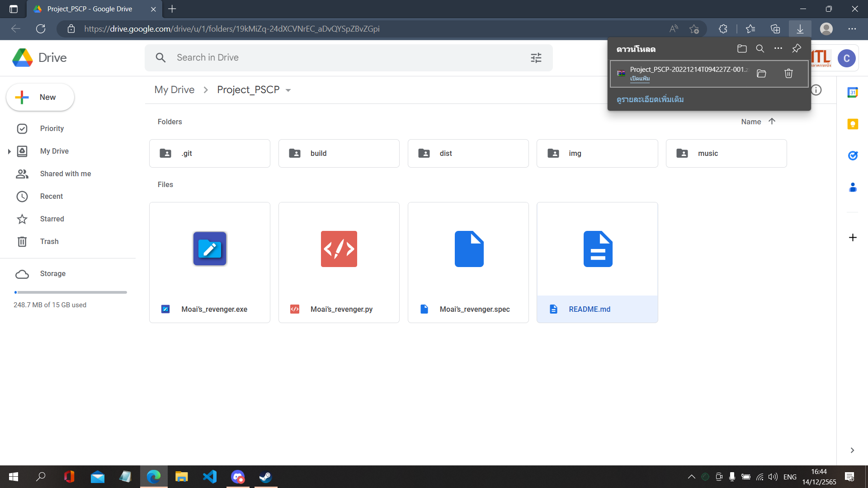The image size is (868, 488).
Task: Open Google Calendar side panel
Action: (x=853, y=93)
